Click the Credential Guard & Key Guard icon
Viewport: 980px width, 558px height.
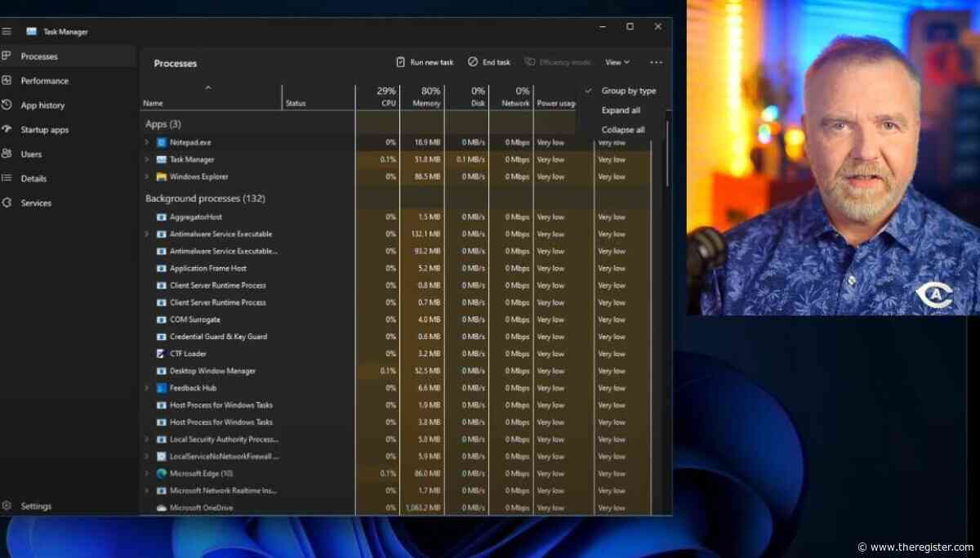[161, 337]
